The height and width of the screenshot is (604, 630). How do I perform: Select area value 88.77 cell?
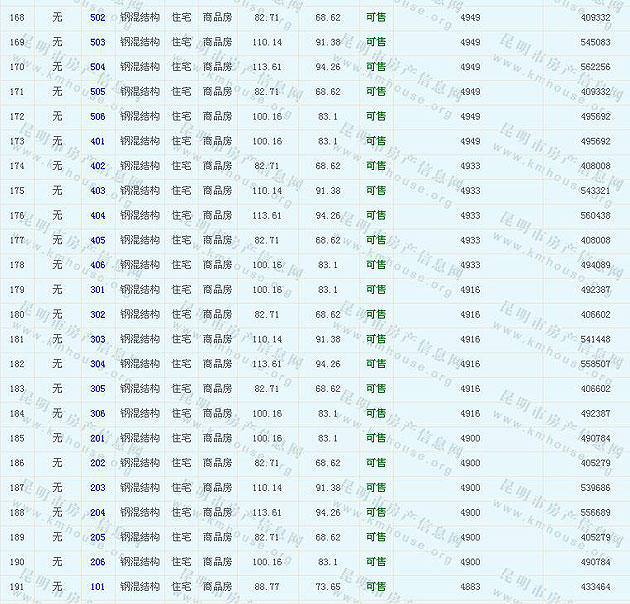[x=267, y=587]
